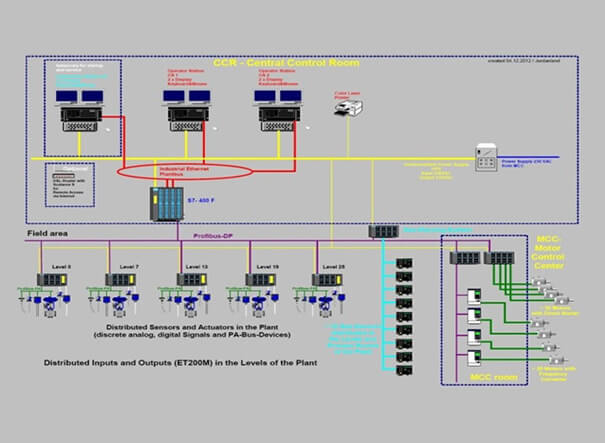Select the topmost direct-starter motor
Screen dimensions: 605x443
tap(539, 282)
